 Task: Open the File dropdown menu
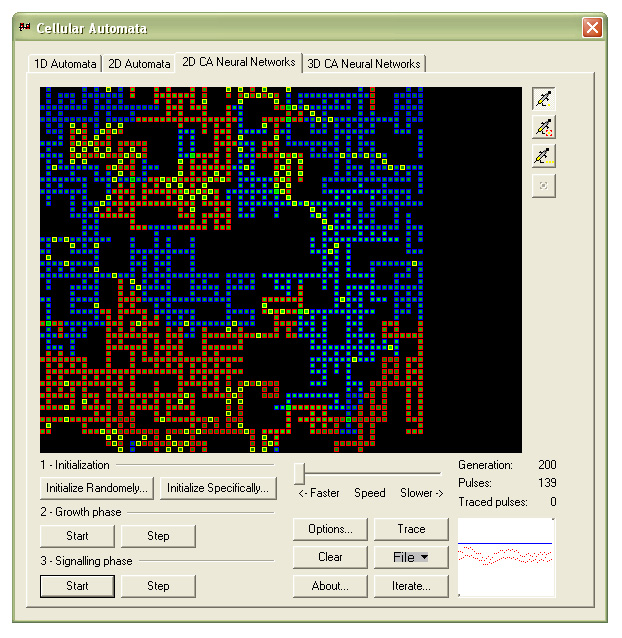click(x=411, y=557)
